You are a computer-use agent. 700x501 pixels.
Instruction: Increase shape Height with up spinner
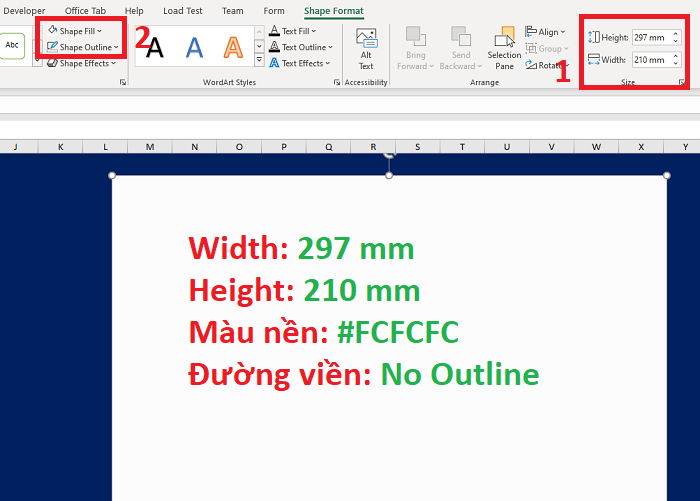click(675, 34)
